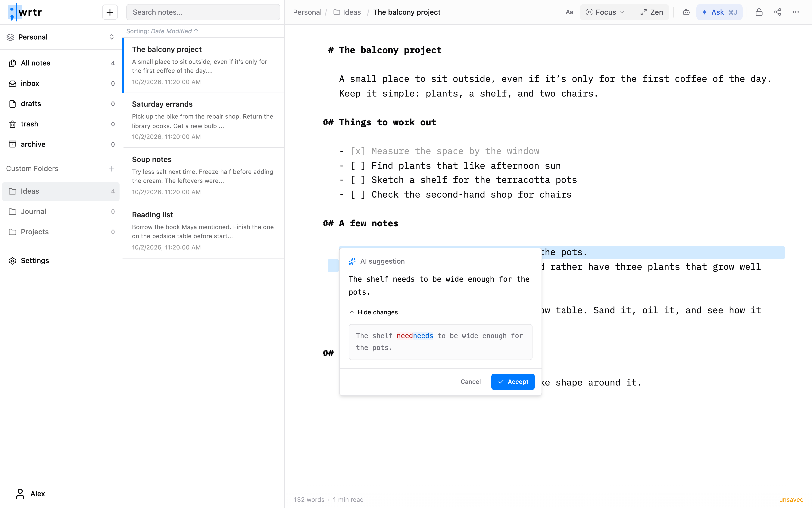Select The balcony project note card
The width and height of the screenshot is (812, 508).
point(203,65)
